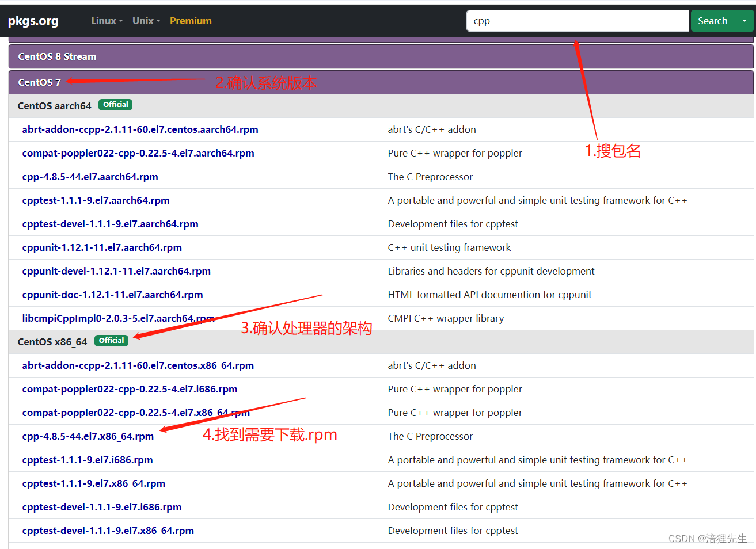The height and width of the screenshot is (549, 756).
Task: Open cpp-4.8.5-44.el7.aarch64.rpm package
Action: point(90,177)
